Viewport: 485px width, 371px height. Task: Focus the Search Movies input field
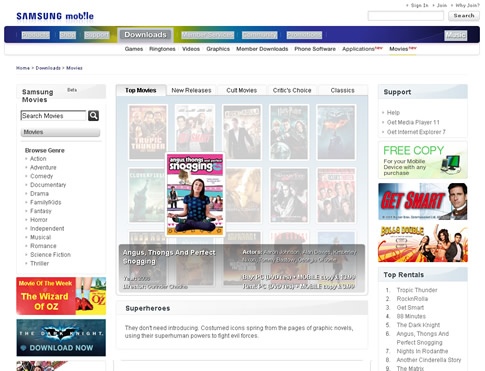53,116
